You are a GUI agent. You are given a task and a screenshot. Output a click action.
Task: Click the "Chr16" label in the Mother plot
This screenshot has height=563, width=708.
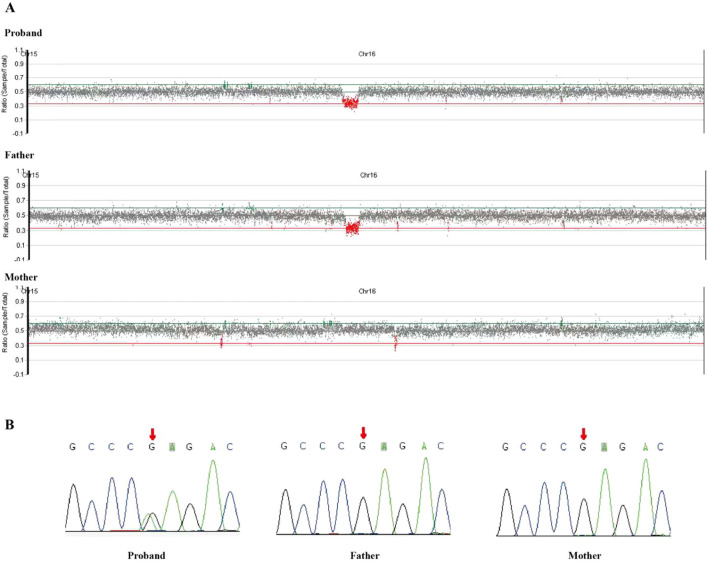[x=367, y=291]
